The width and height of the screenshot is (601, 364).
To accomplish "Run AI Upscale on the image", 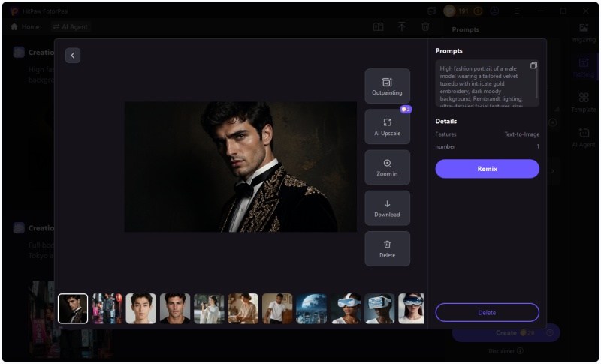I will 387,127.
